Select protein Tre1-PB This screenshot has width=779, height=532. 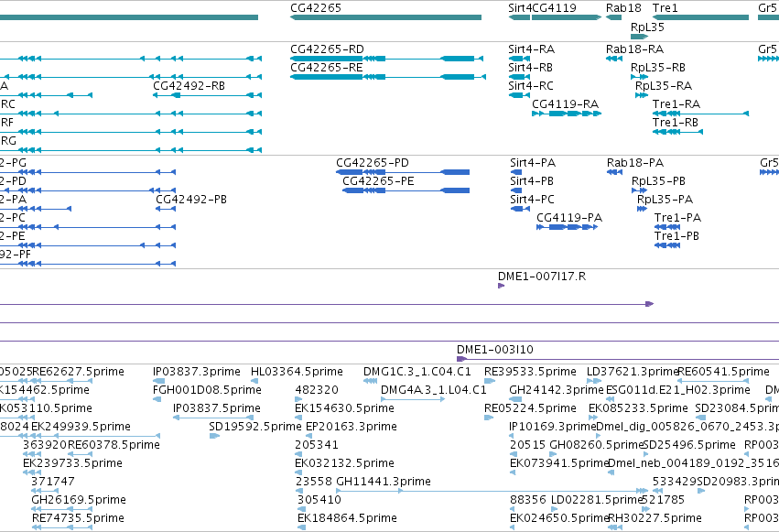pyautogui.click(x=676, y=236)
